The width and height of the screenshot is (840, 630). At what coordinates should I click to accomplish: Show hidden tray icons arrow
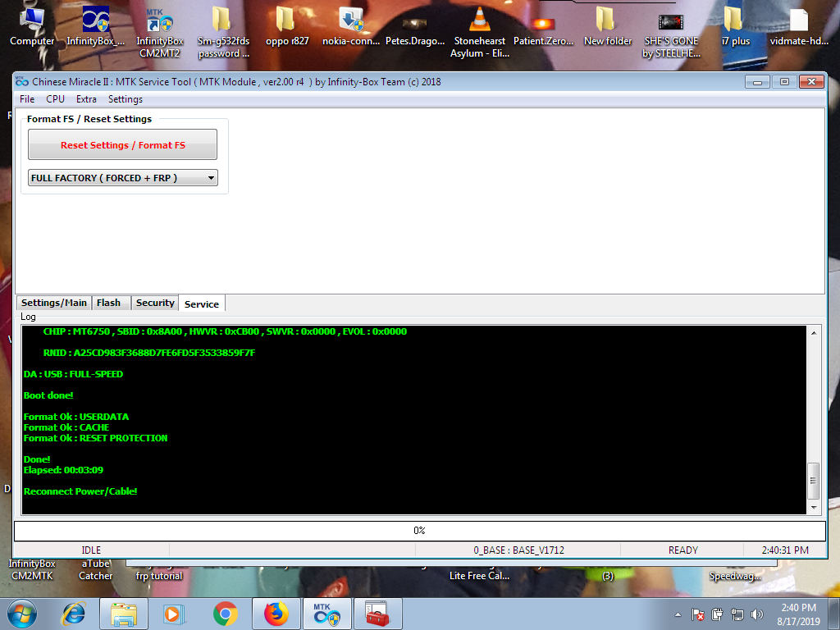coord(678,614)
